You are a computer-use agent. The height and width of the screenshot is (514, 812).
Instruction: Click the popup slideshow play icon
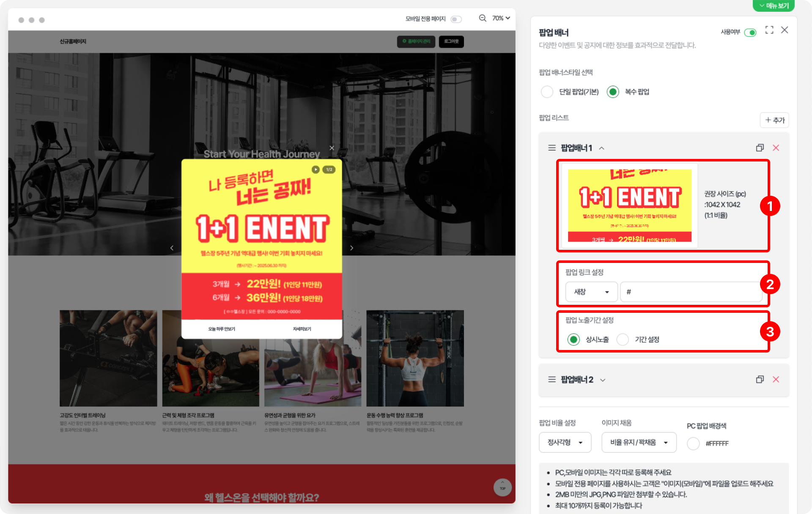coord(315,170)
